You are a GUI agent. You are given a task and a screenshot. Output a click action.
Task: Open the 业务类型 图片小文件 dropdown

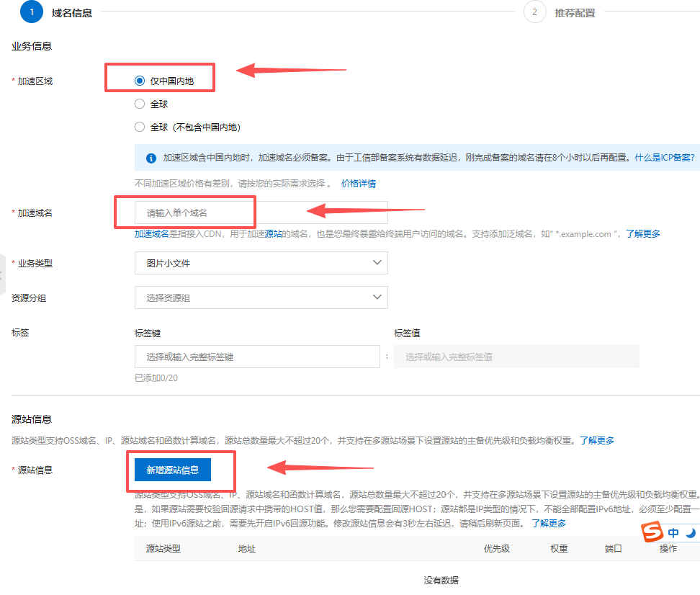point(261,263)
